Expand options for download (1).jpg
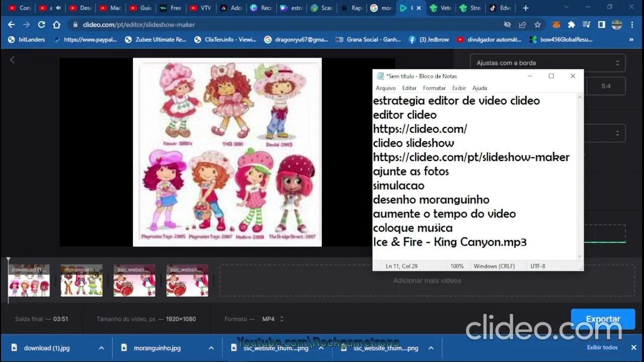 click(101, 347)
